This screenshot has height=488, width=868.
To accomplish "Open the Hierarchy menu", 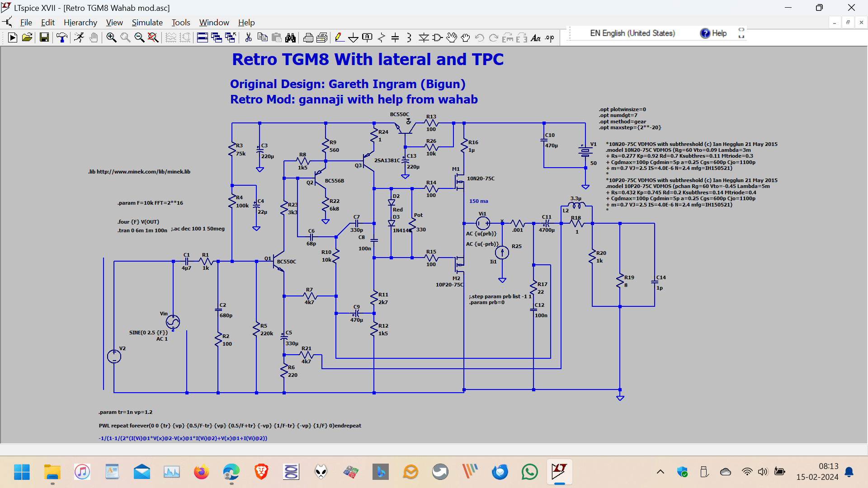I will point(80,23).
